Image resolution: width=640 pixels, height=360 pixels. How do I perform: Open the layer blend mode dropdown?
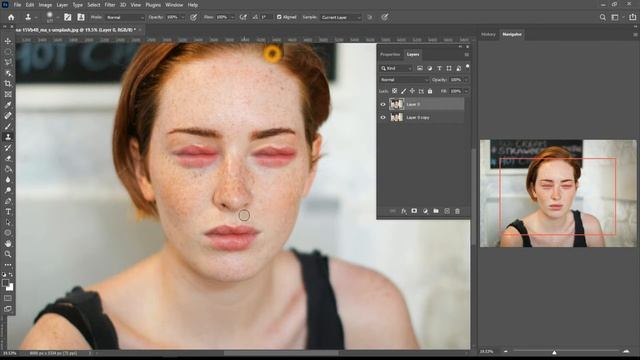(x=404, y=80)
